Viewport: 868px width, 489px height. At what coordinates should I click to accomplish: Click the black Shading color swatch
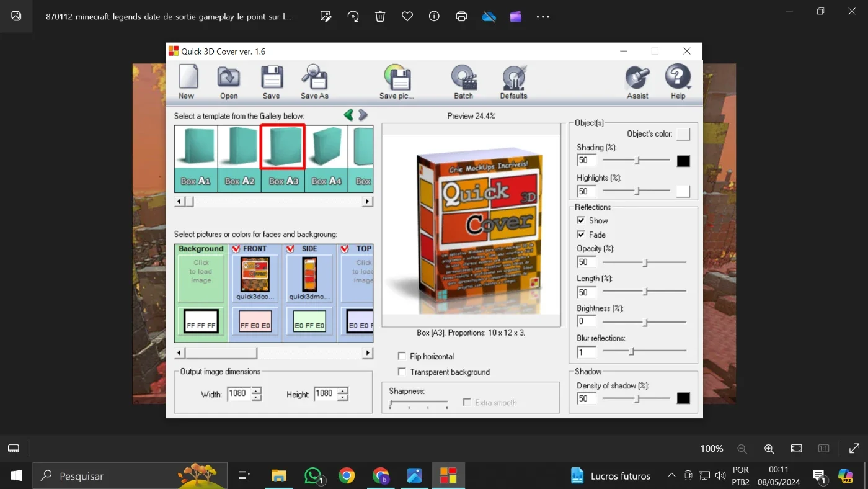683,161
